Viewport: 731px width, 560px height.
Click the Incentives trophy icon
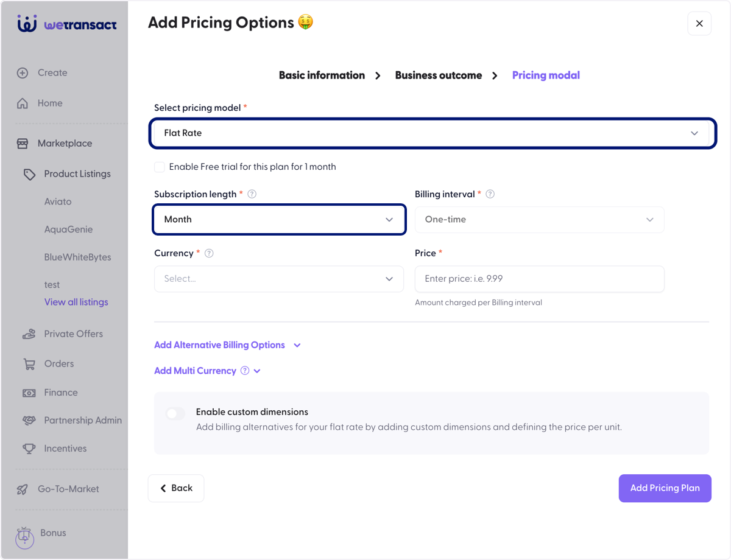[29, 449]
